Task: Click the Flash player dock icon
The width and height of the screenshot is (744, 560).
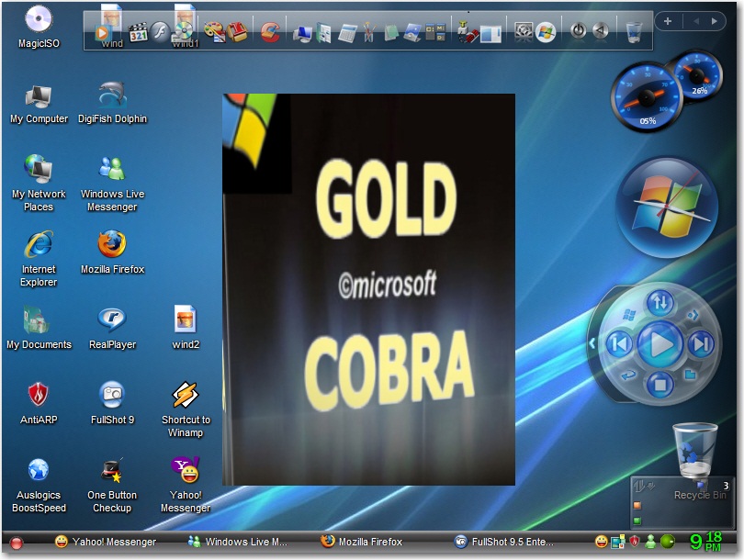Action: 161,32
